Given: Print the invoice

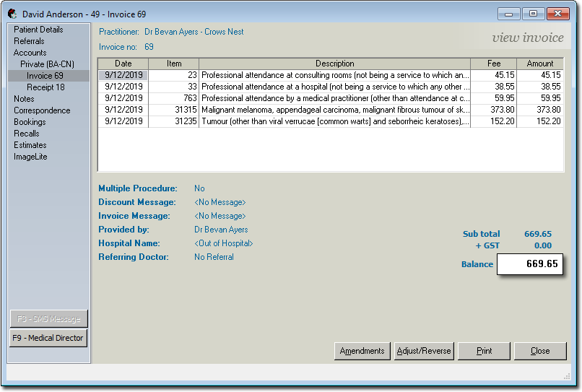Looking at the screenshot, I should [x=484, y=351].
